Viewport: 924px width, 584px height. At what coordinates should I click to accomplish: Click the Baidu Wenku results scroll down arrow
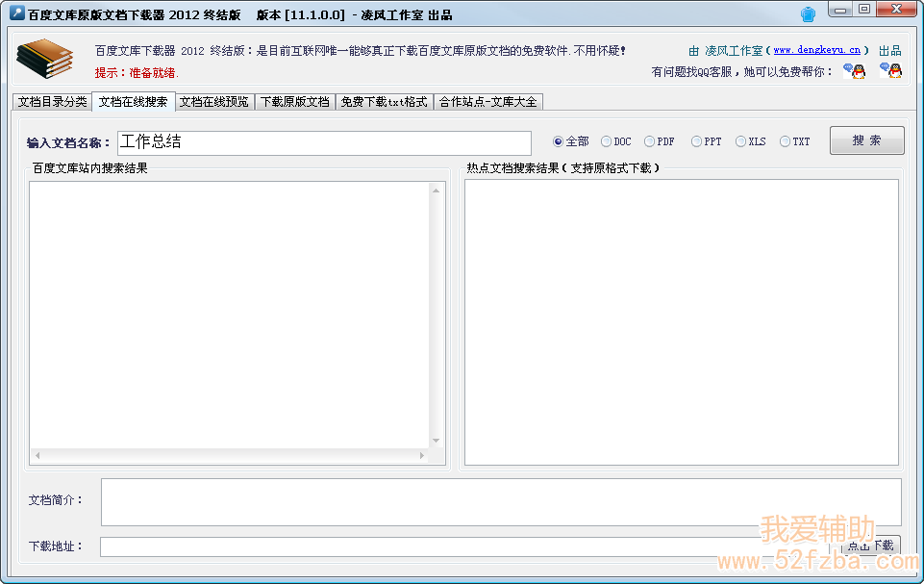[437, 441]
